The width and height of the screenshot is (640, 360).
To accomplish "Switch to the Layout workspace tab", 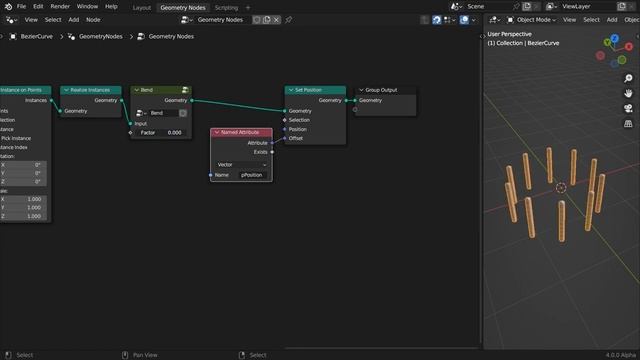I will [142, 7].
